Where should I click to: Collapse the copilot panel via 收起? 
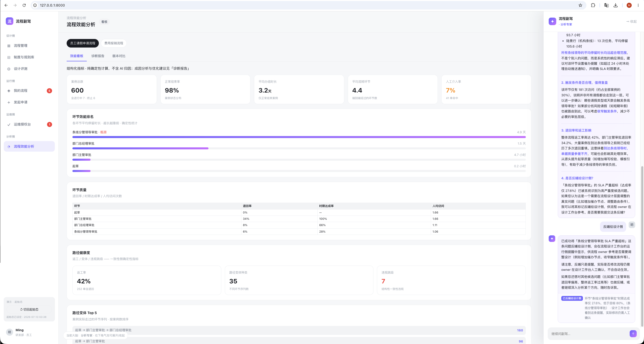[x=631, y=21]
